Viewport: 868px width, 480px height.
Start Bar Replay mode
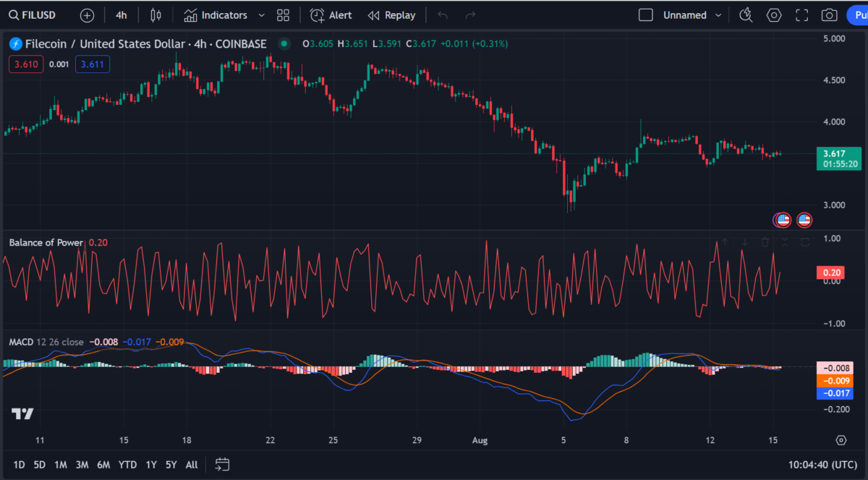pyautogui.click(x=391, y=15)
